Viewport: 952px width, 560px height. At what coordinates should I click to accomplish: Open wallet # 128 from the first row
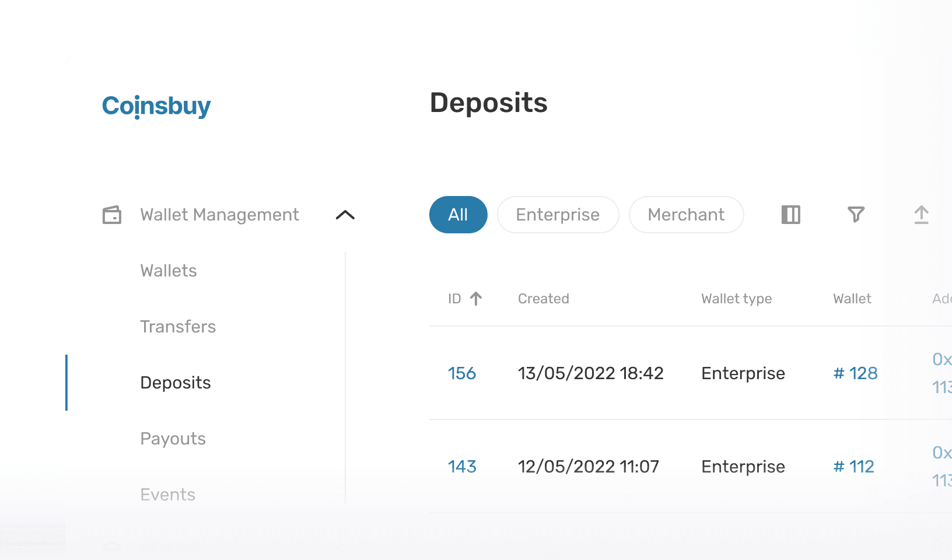[855, 373]
